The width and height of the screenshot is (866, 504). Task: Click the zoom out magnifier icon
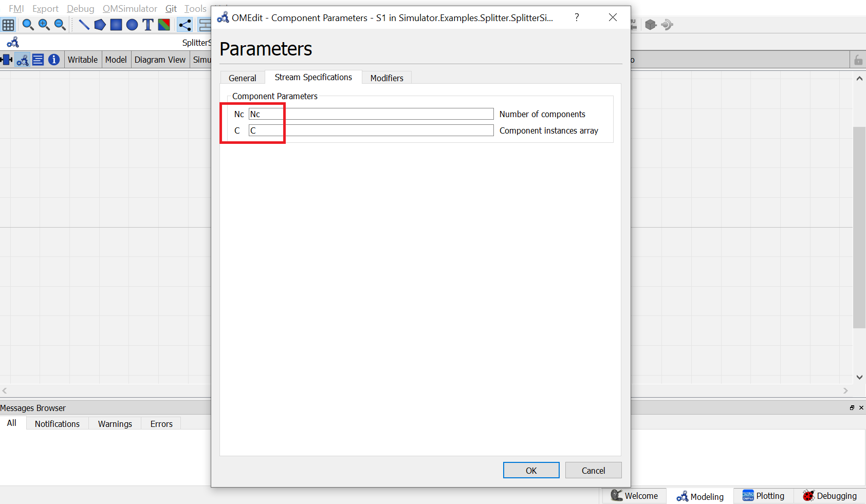click(60, 25)
